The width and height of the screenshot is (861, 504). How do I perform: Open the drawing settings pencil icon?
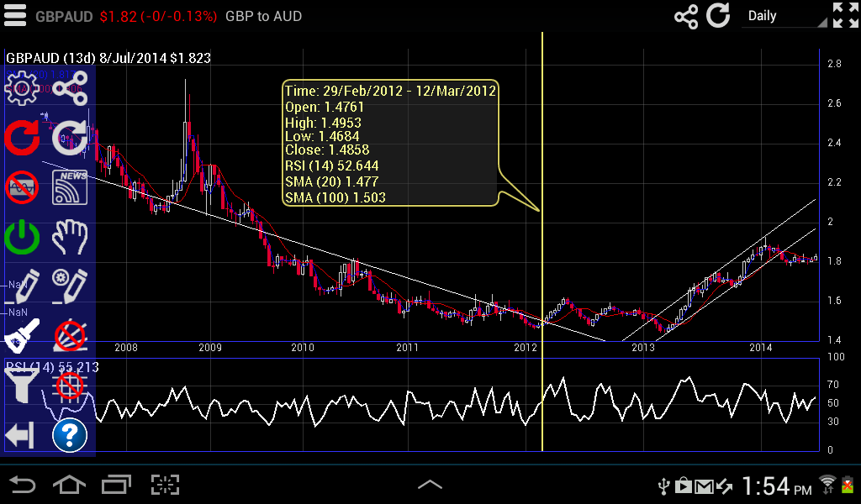(x=71, y=286)
